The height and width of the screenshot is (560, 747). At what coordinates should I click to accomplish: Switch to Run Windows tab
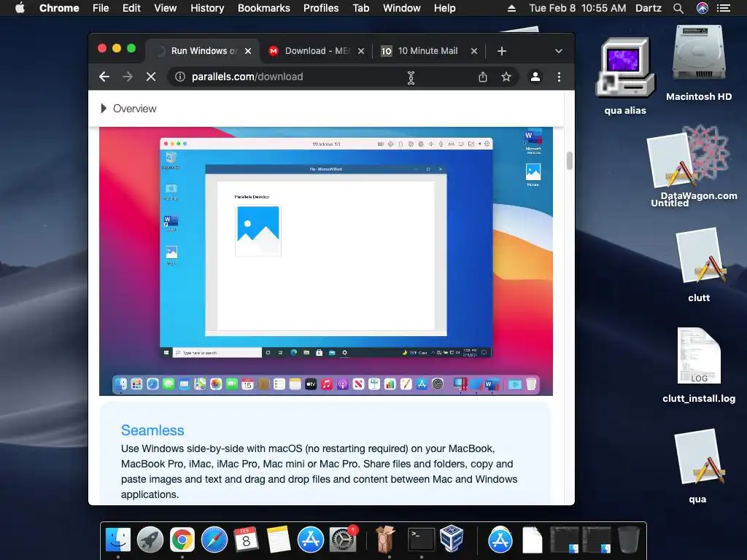(204, 51)
